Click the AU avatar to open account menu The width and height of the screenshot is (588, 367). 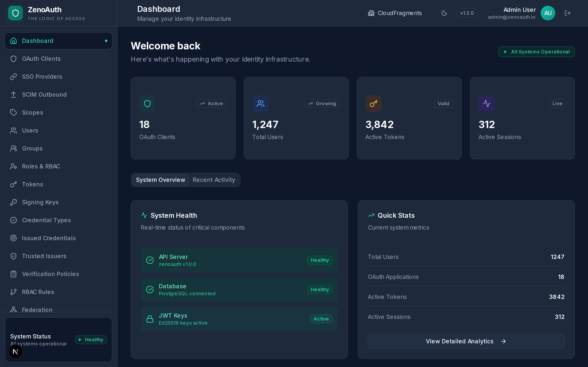(x=548, y=13)
